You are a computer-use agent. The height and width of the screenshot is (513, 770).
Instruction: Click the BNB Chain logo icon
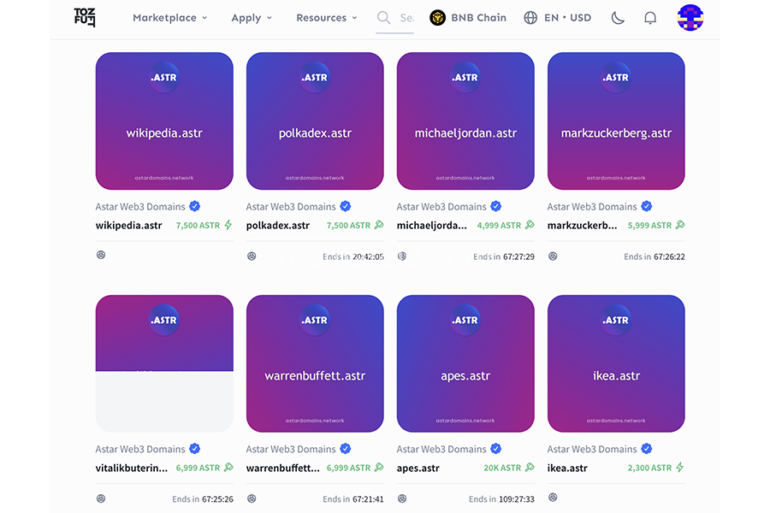(x=437, y=18)
